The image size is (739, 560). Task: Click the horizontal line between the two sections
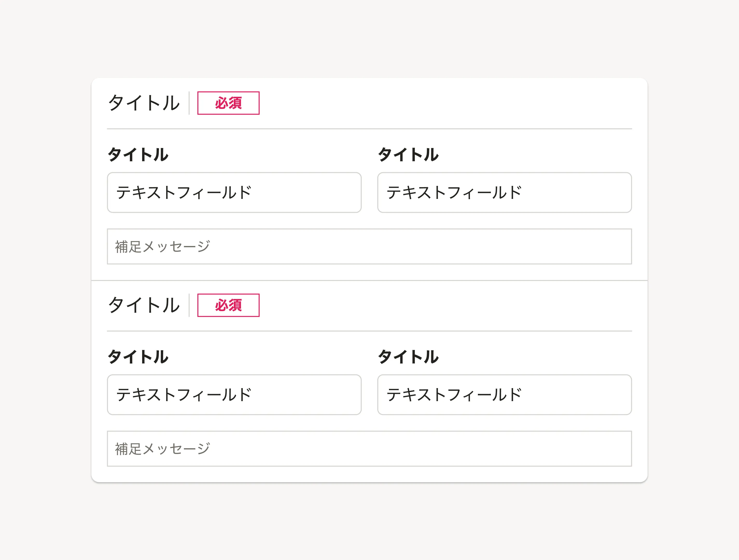coord(369,280)
